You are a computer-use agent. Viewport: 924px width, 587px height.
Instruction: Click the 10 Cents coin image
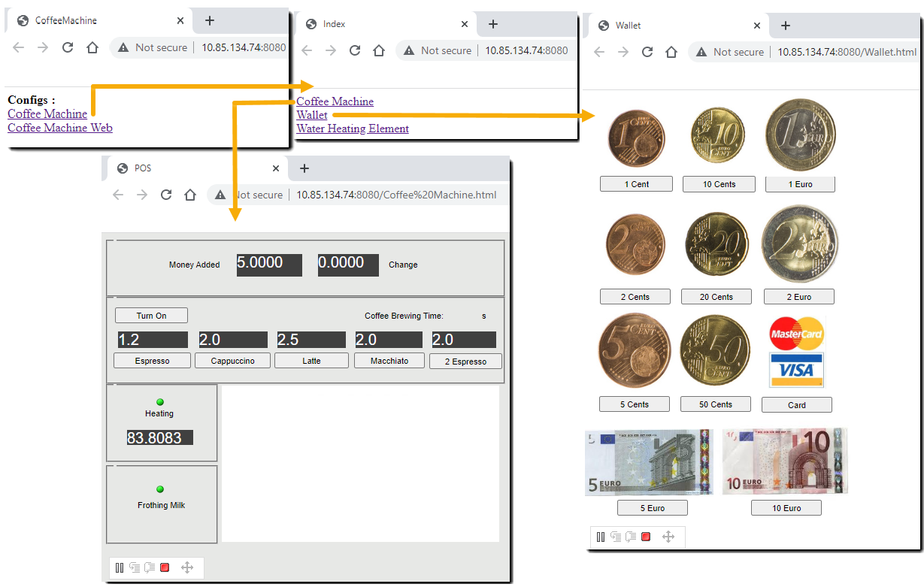pos(718,135)
